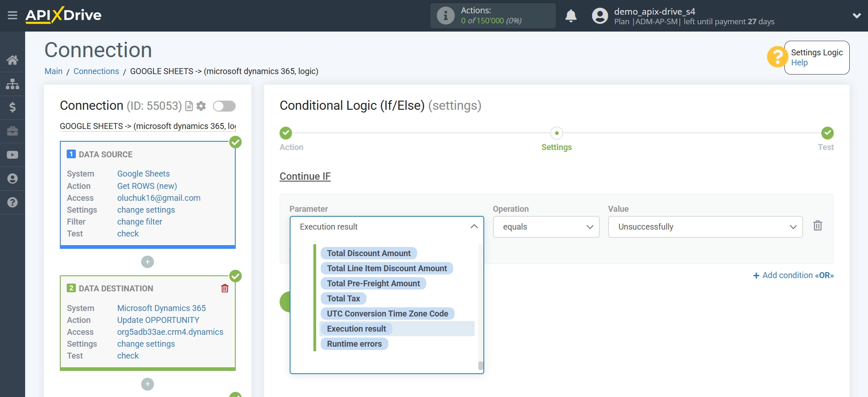The height and width of the screenshot is (397, 868).
Task: Open the profile sidebar icon
Action: pos(12,179)
